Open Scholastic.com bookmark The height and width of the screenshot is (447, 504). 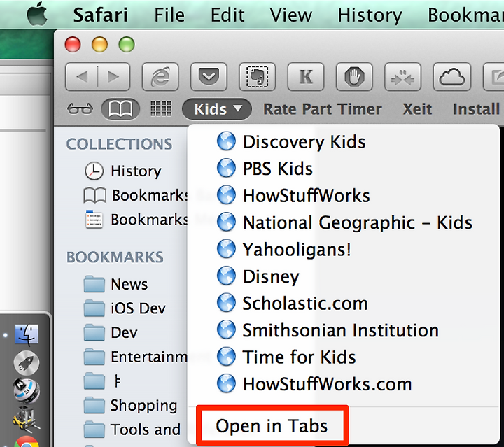(343, 304)
